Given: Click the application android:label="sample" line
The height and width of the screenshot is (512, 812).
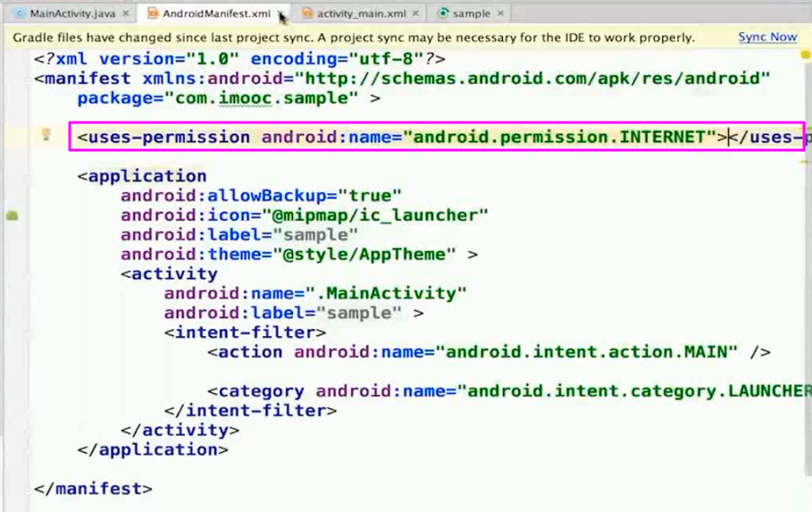Looking at the screenshot, I should pyautogui.click(x=239, y=235).
